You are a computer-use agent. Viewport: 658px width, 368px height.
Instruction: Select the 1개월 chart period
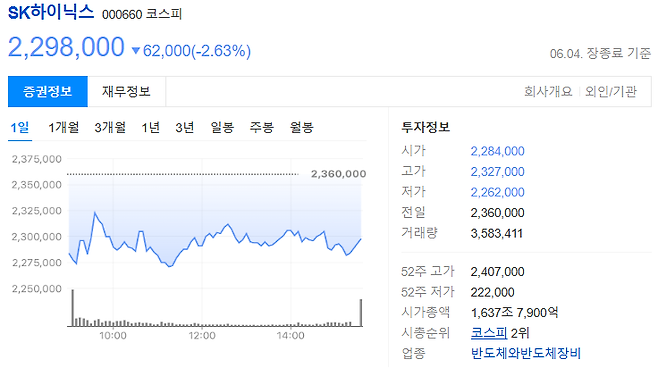coord(63,127)
